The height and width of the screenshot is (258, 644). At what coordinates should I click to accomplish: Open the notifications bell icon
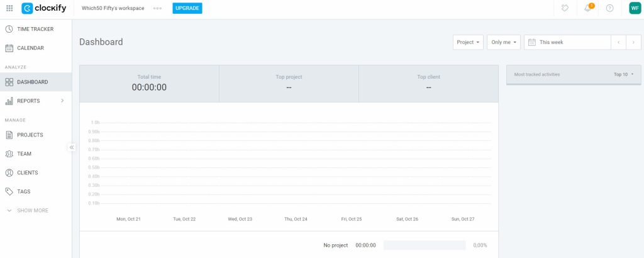pyautogui.click(x=589, y=8)
